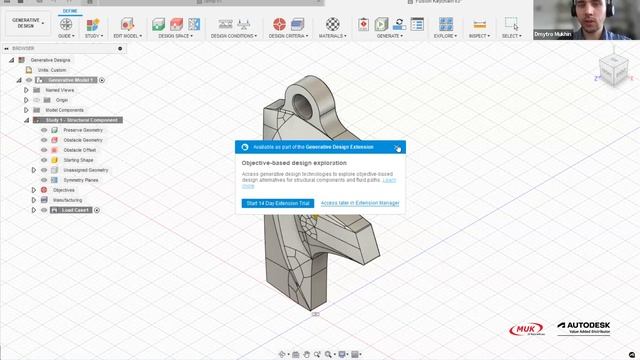Toggle Unassigned Geometry visibility eye
640x360 pixels.
44,170
